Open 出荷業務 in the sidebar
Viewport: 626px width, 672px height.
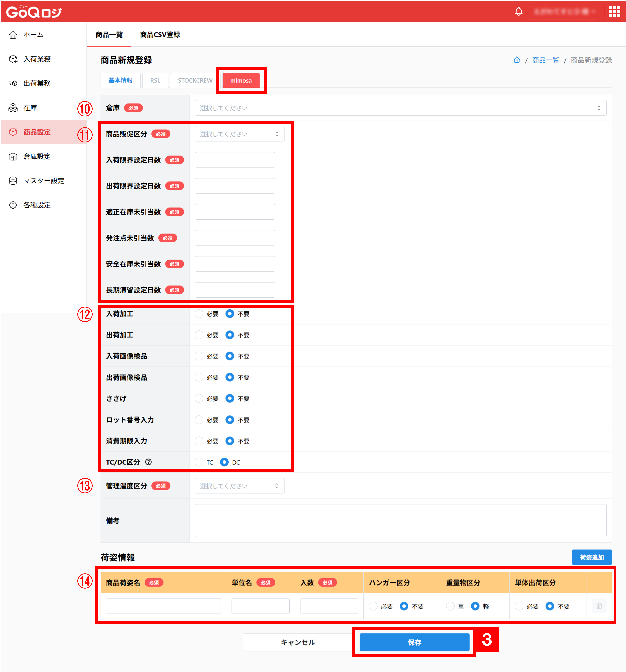[x=43, y=83]
